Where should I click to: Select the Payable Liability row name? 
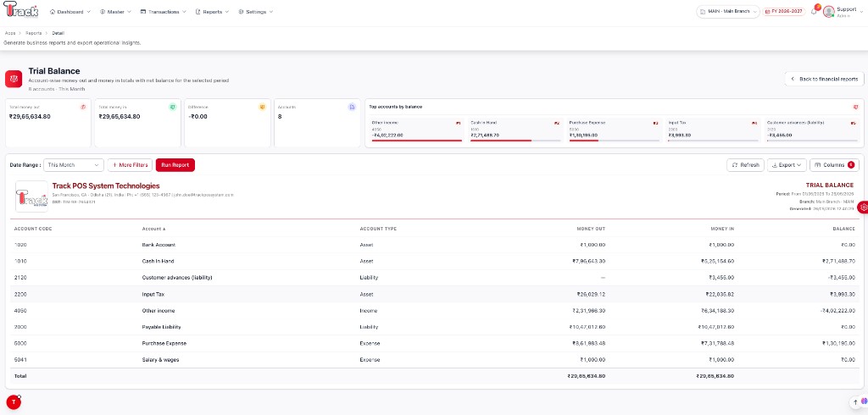click(161, 327)
